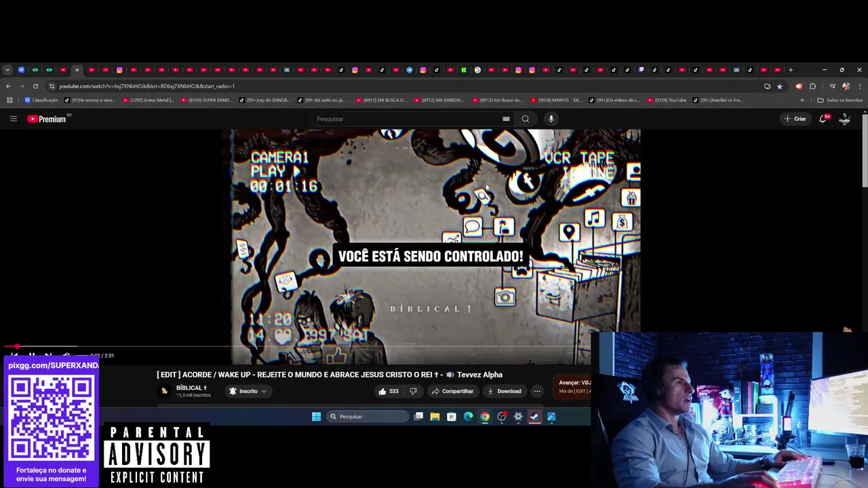The width and height of the screenshot is (868, 488).
Task: Start voice search with the microphone icon
Action: (x=551, y=119)
